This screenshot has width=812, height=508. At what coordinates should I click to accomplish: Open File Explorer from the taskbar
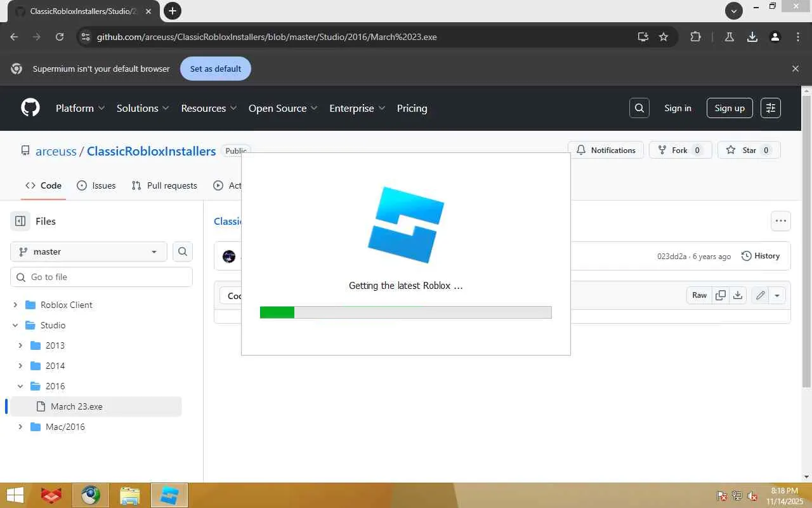(x=129, y=495)
